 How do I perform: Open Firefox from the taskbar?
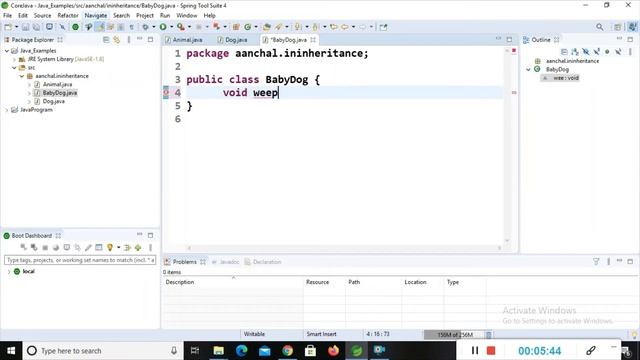(333, 351)
